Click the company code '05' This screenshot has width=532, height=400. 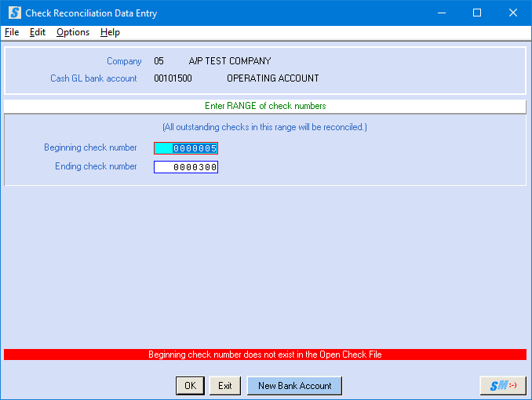[x=159, y=61]
